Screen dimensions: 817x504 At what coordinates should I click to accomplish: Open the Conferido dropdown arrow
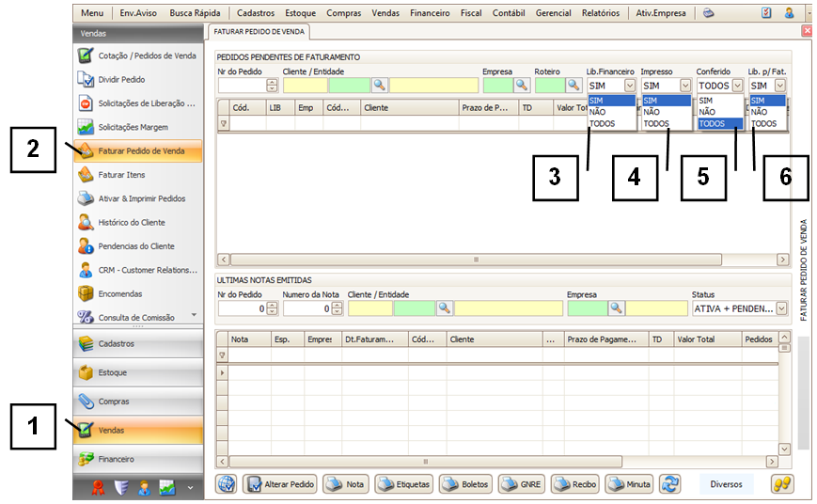[737, 86]
